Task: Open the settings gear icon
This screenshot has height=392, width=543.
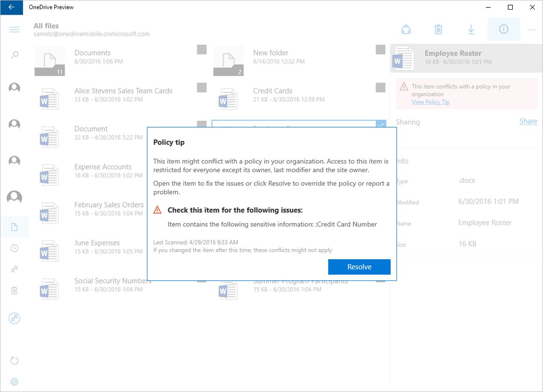Action: (x=14, y=381)
